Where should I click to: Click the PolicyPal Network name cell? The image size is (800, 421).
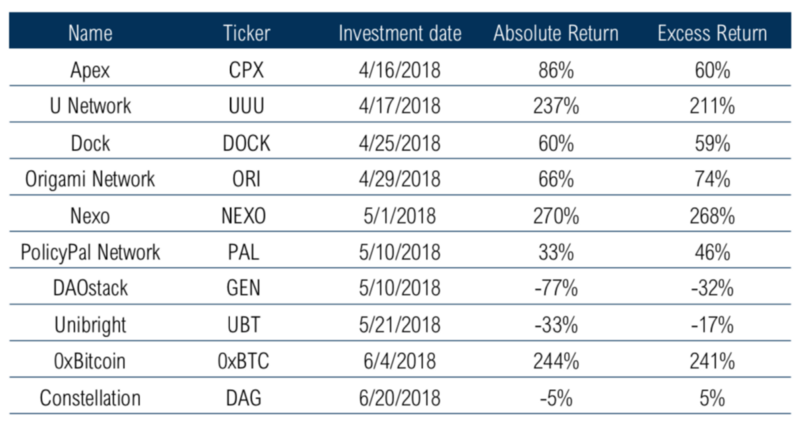(92, 251)
